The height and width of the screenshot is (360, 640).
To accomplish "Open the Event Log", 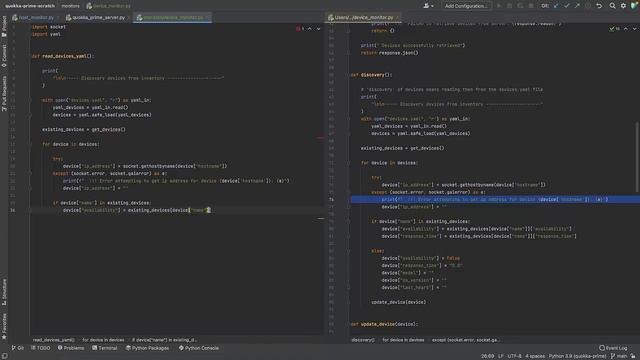I will click(x=613, y=348).
